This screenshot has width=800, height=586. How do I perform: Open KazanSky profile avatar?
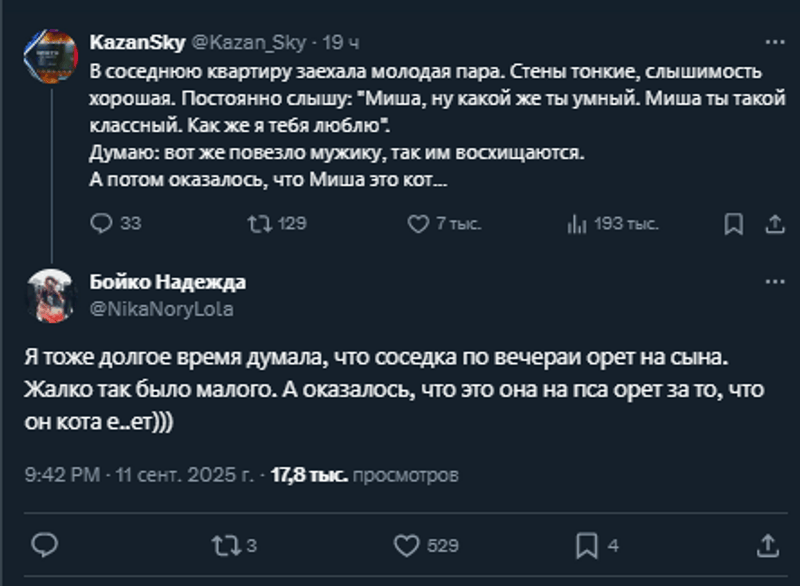[50, 56]
